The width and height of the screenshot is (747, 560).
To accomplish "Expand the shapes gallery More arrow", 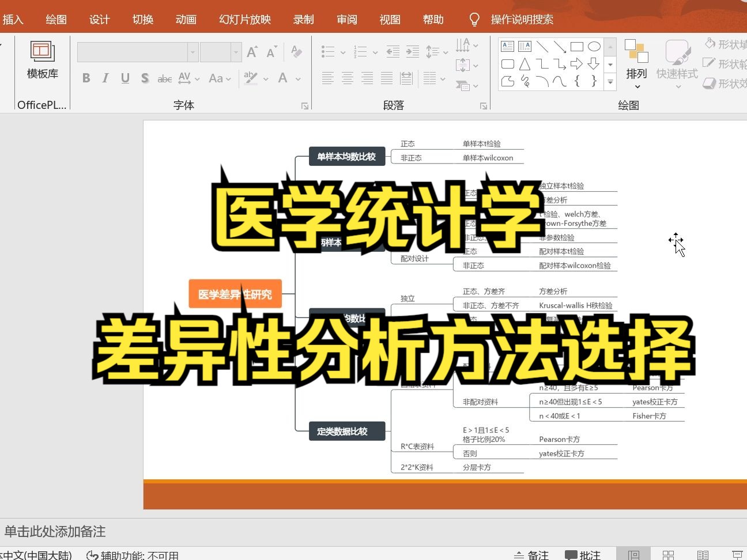I will (610, 83).
